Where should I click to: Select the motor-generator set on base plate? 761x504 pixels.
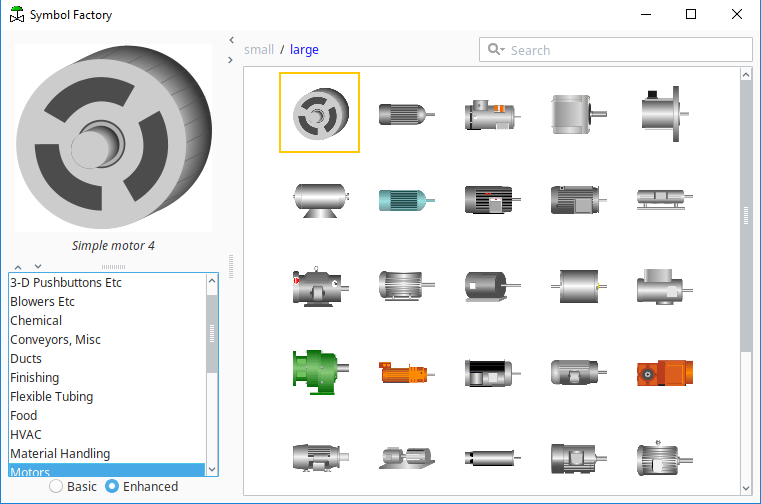pos(406,458)
